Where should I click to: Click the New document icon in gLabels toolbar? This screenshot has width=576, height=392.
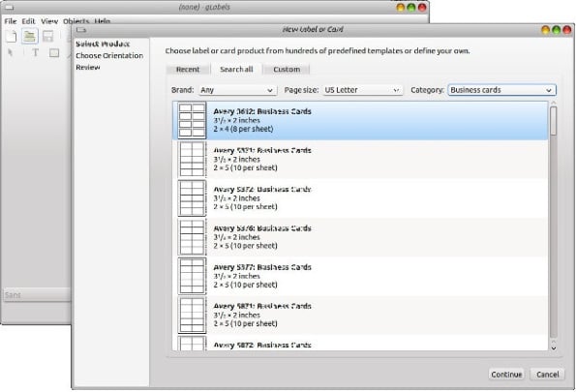pos(11,37)
